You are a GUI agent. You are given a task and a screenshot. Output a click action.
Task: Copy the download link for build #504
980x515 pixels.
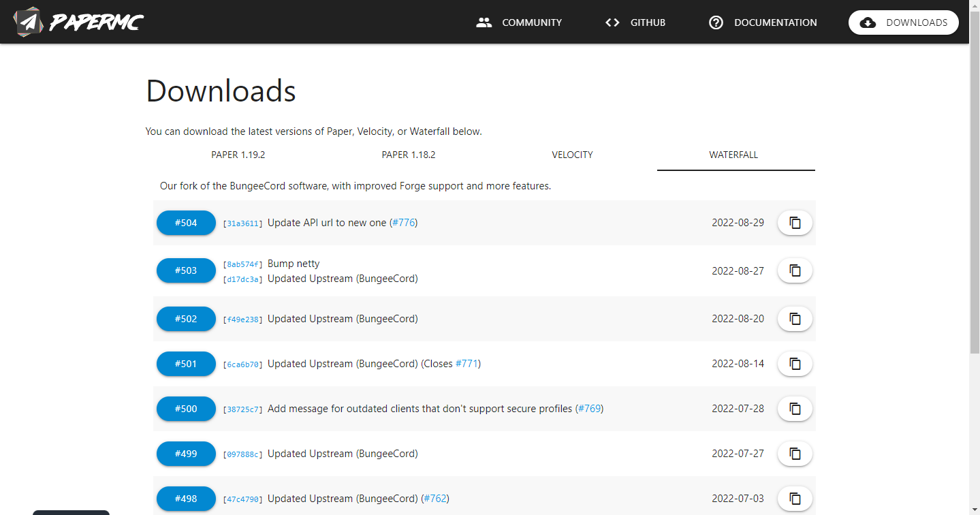794,222
